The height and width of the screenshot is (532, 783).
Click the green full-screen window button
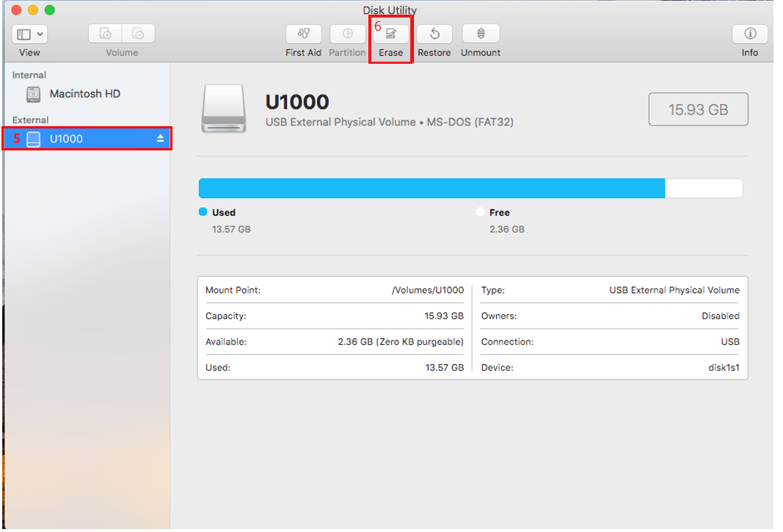click(x=50, y=10)
